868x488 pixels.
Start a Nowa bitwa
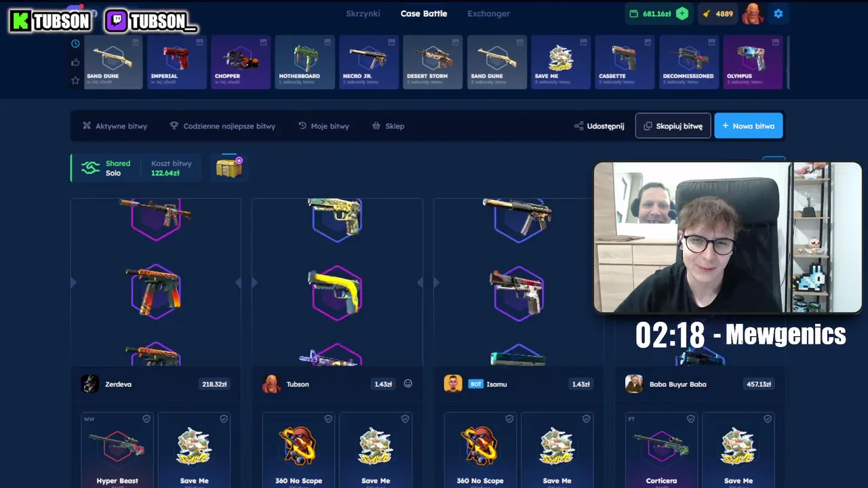[x=749, y=125]
